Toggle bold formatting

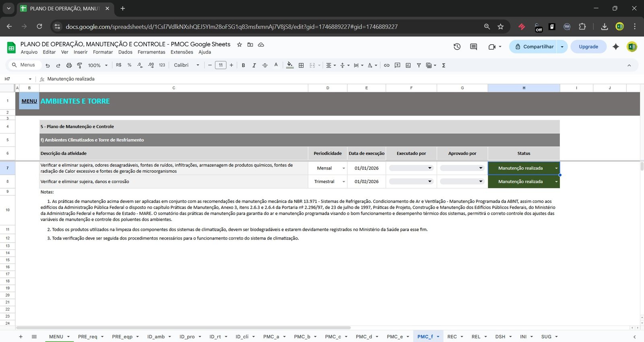243,65
